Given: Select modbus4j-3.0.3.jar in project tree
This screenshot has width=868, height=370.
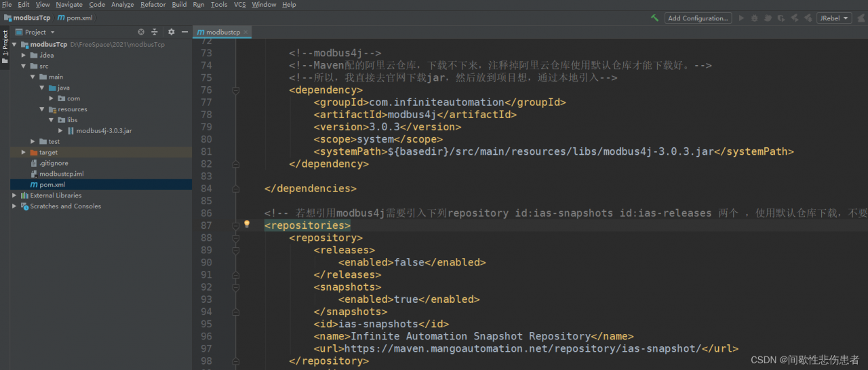Looking at the screenshot, I should pyautogui.click(x=104, y=130).
